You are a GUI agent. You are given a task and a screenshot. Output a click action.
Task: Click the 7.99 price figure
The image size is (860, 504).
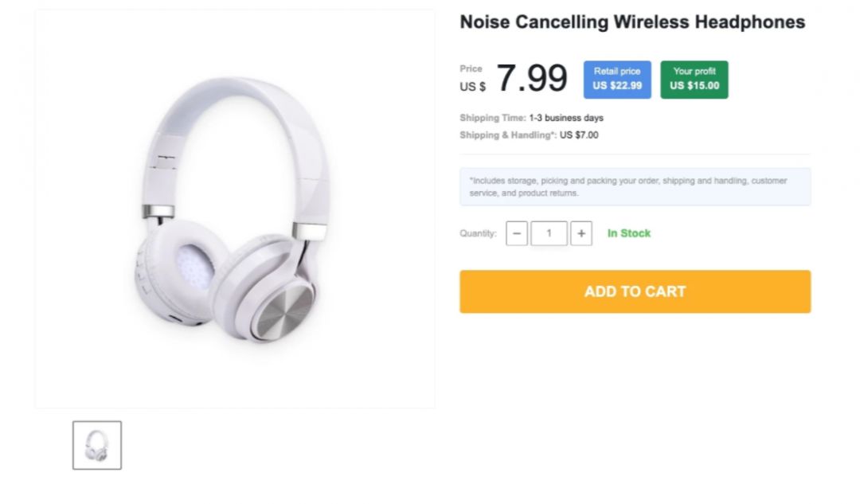(x=531, y=78)
